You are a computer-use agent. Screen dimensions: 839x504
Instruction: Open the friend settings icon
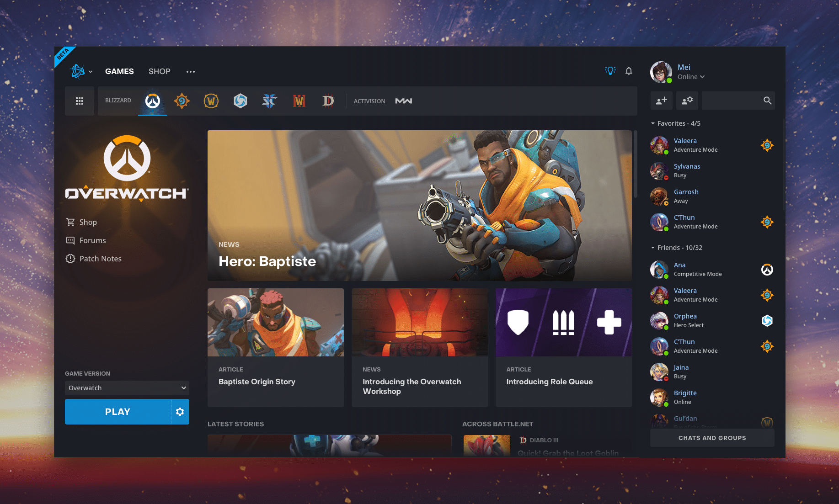[x=687, y=101]
